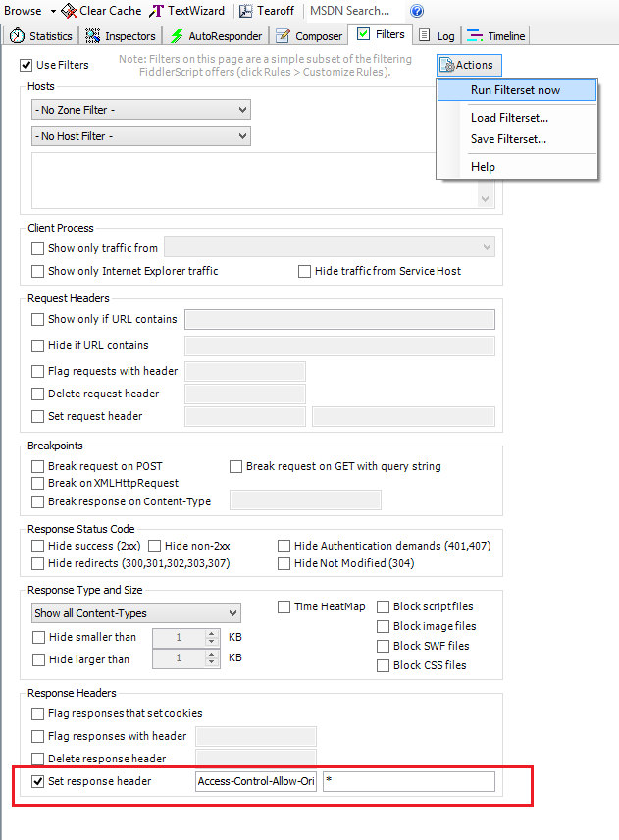Click the Clear Cache icon

coord(69,10)
